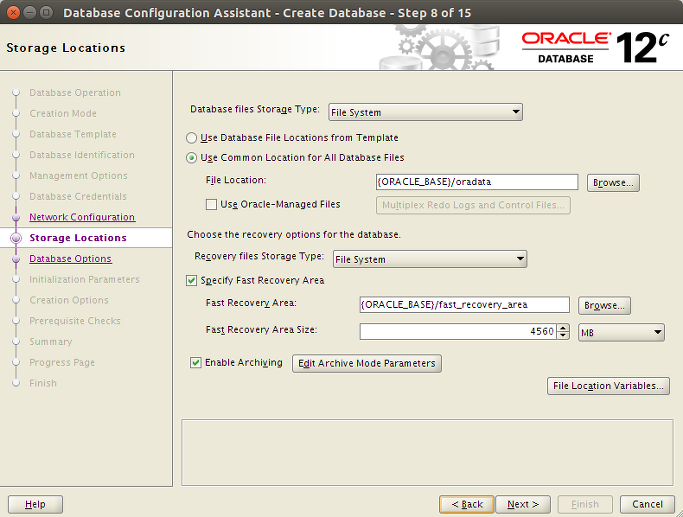Viewport: 683px width, 517px height.
Task: Open Recovery files Storage Type dropdown
Action: pos(430,259)
